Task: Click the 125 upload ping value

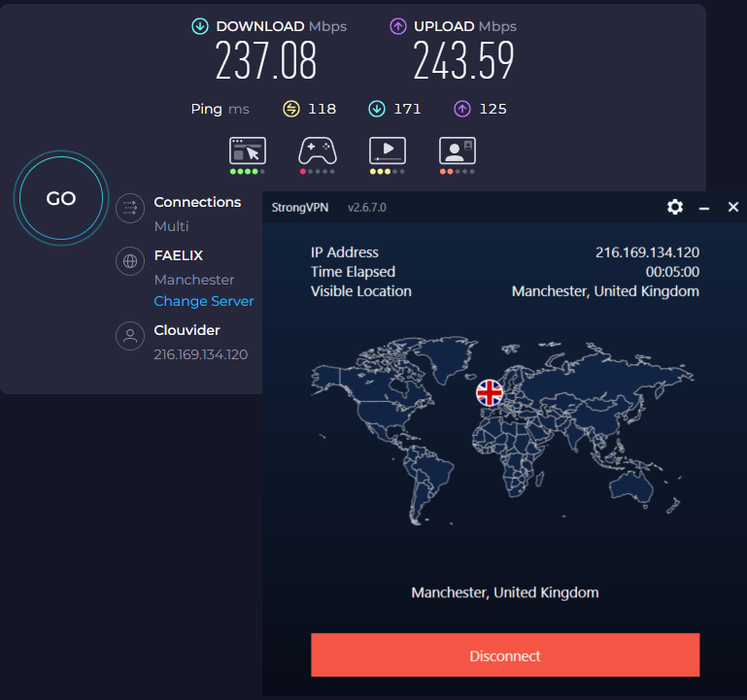Action: [x=492, y=109]
